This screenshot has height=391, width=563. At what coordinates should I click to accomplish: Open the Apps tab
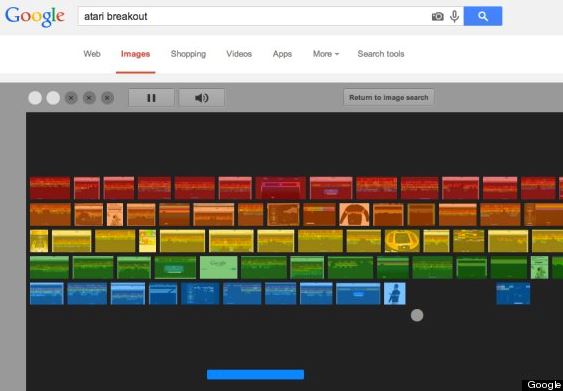coord(282,54)
